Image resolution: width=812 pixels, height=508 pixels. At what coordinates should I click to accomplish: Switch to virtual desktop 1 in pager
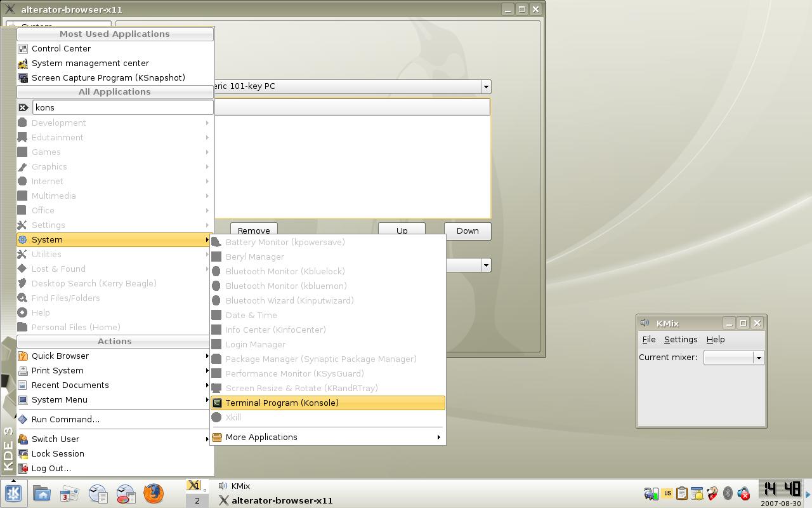pos(197,486)
